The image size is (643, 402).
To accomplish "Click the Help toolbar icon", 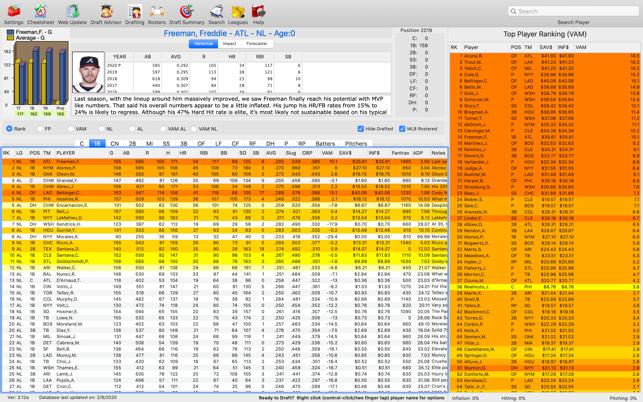I will 258,13.
